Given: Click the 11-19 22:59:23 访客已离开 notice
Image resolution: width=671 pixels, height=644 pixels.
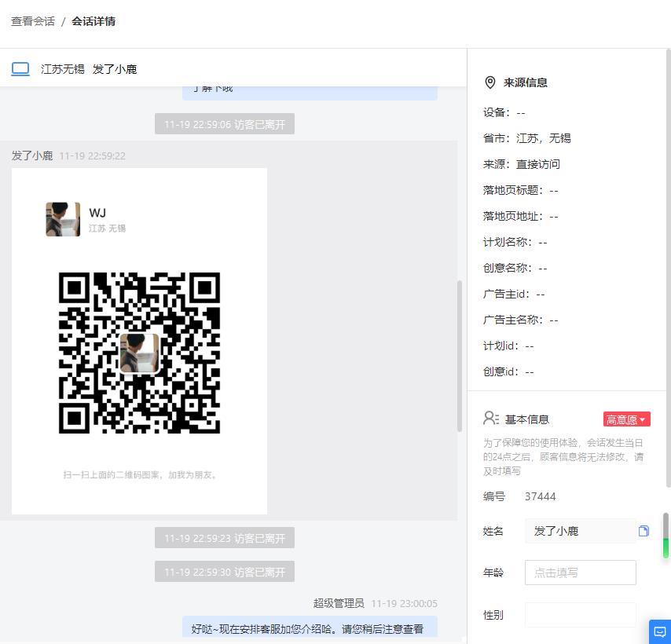Looking at the screenshot, I should [225, 538].
